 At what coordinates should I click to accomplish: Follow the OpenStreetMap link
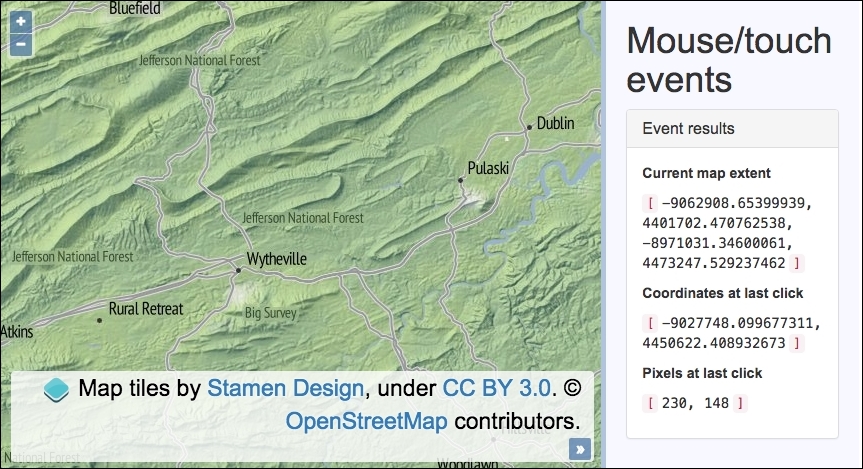click(366, 420)
